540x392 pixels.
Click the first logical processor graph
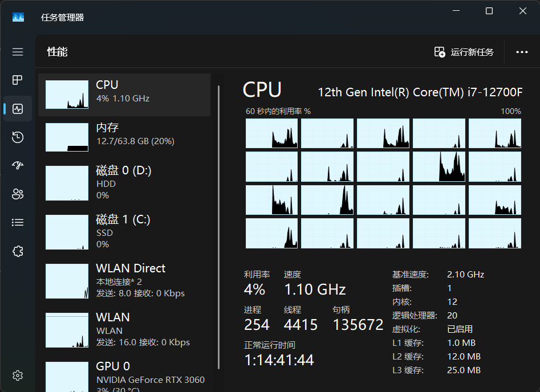click(271, 133)
